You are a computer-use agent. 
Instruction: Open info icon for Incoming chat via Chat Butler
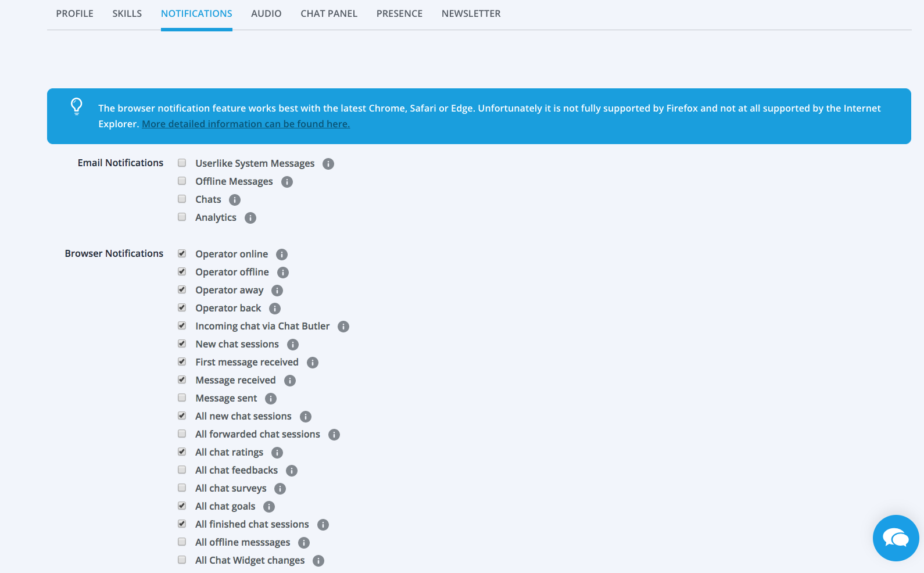coord(343,327)
